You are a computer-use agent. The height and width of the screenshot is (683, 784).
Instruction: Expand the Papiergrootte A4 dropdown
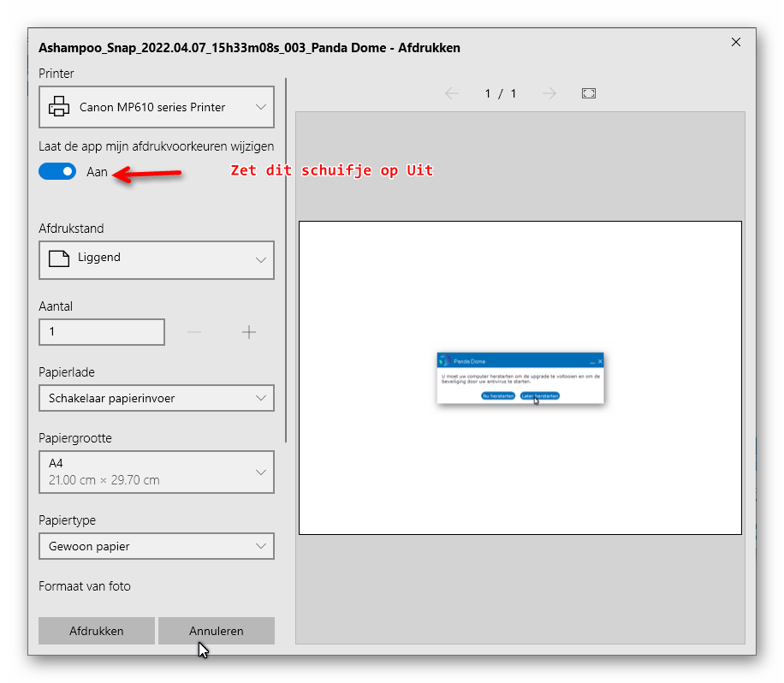(x=157, y=472)
